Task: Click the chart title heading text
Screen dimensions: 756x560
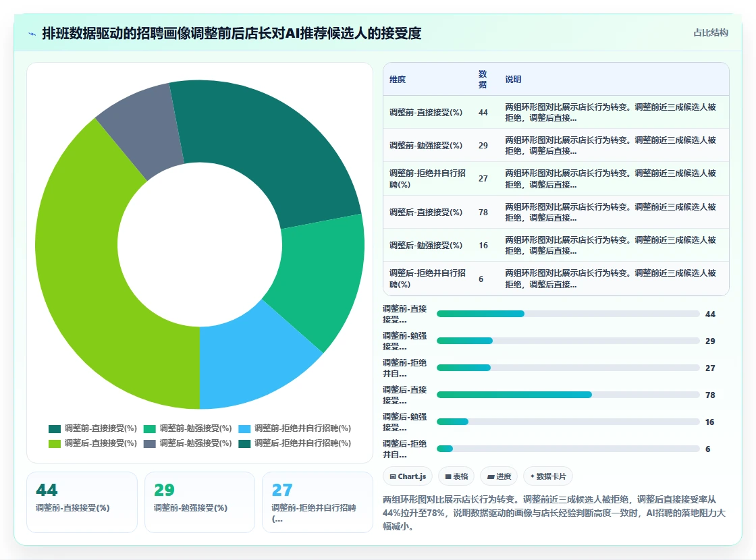Action: 232,33
